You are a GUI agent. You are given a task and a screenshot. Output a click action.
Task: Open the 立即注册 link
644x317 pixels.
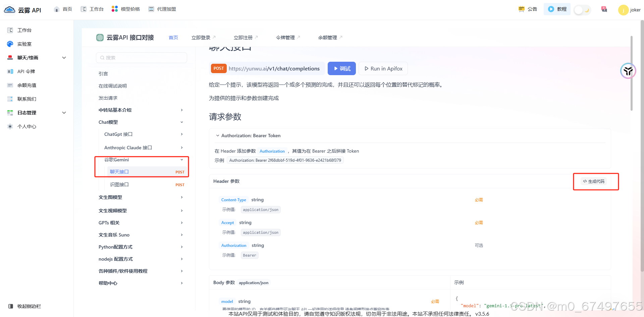click(x=246, y=38)
